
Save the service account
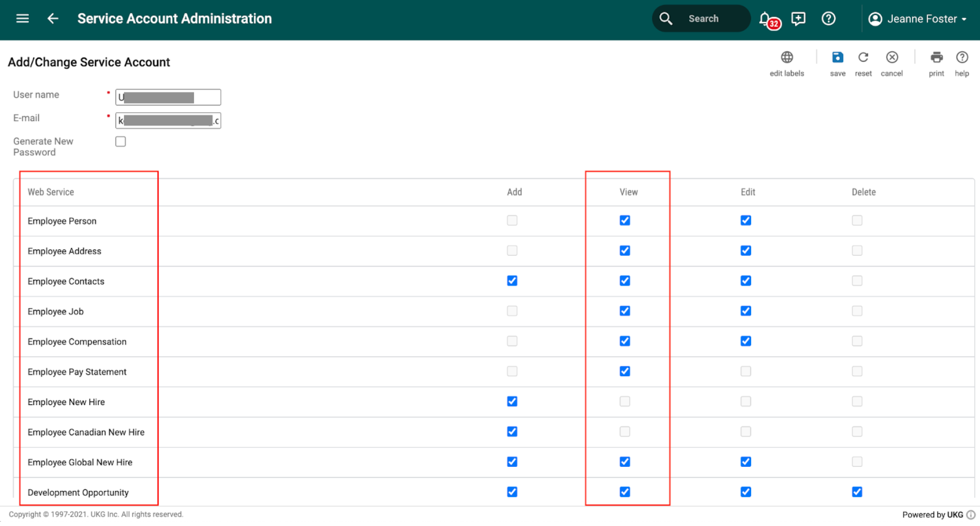[x=837, y=58]
